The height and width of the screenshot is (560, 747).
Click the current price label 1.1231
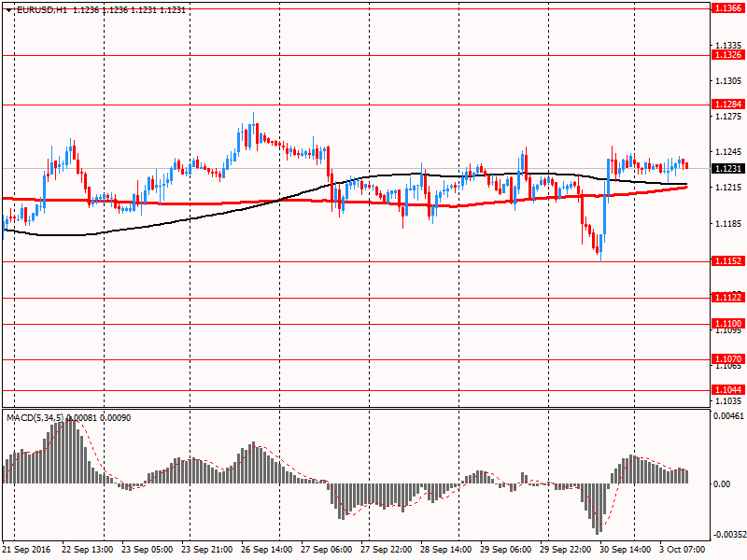pyautogui.click(x=728, y=169)
